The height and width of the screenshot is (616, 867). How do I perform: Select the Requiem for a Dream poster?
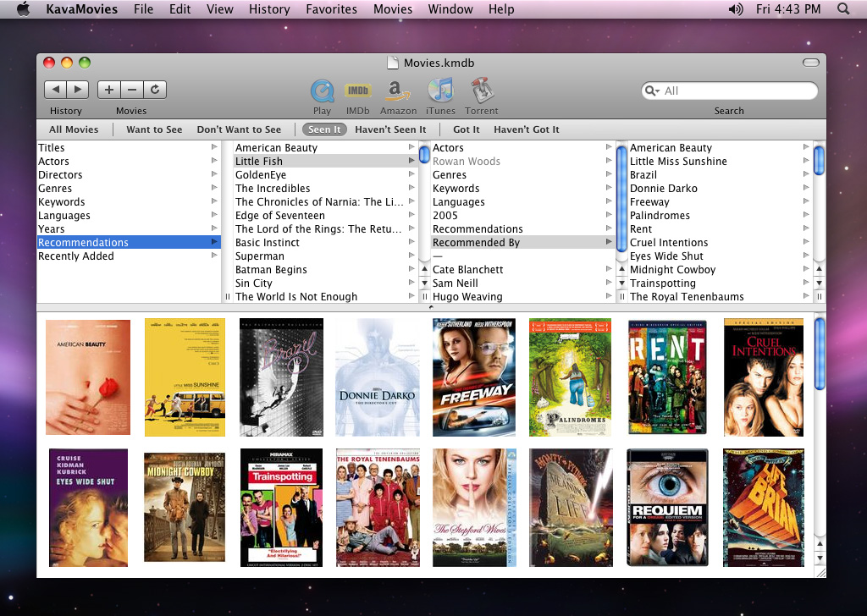click(667, 508)
